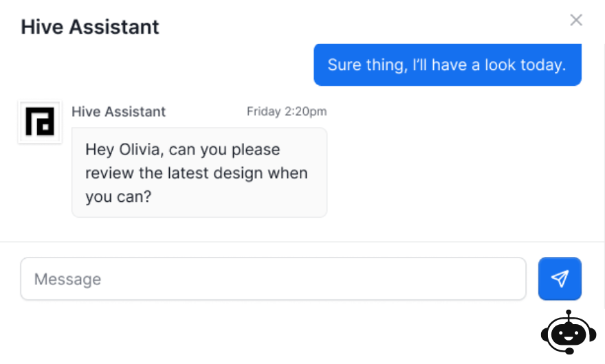Viewport: 605px width, 364px height.
Task: Click the gray X icon at top right
Action: pos(576,20)
